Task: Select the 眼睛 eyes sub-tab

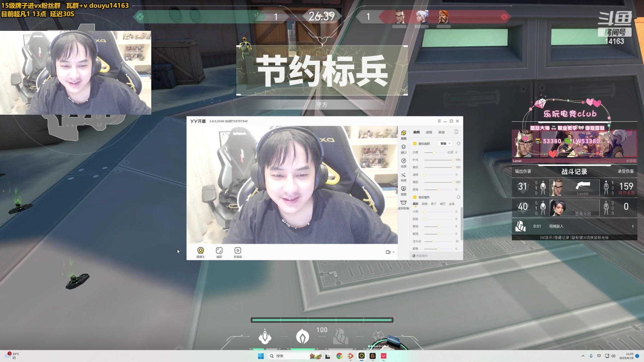Action: click(x=425, y=204)
